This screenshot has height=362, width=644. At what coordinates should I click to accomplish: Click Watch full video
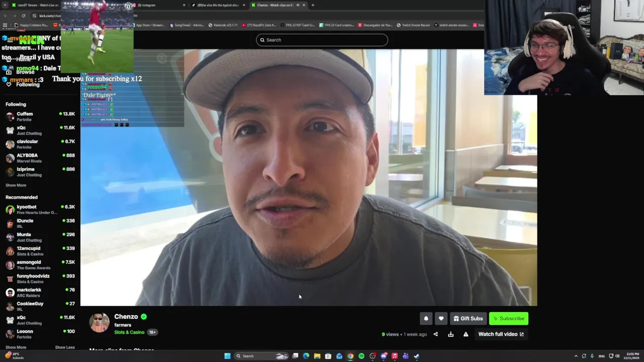[501, 334]
